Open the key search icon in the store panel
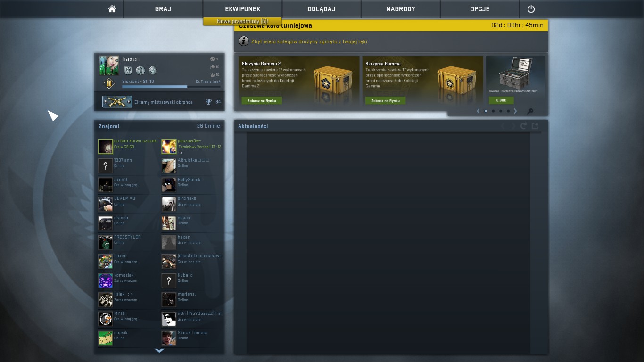Viewport: 644px width, 362px height. (530, 112)
